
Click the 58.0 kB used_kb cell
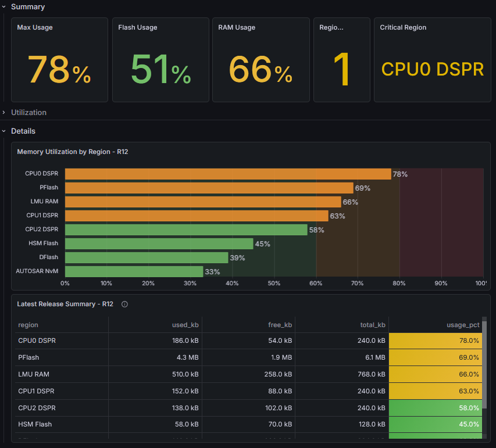click(155, 424)
